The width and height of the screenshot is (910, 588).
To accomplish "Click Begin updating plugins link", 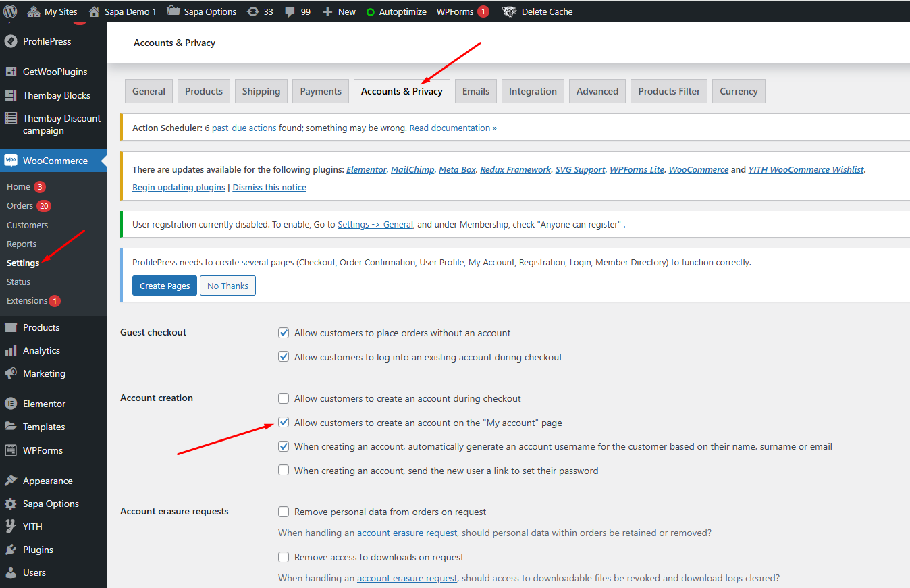I will pos(179,187).
